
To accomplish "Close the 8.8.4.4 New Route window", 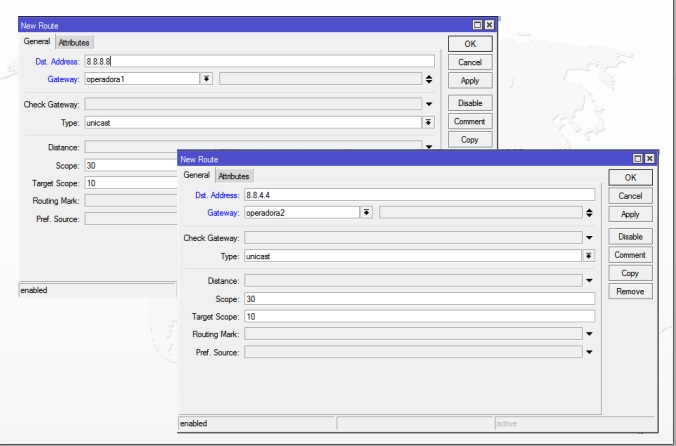I will 649,159.
